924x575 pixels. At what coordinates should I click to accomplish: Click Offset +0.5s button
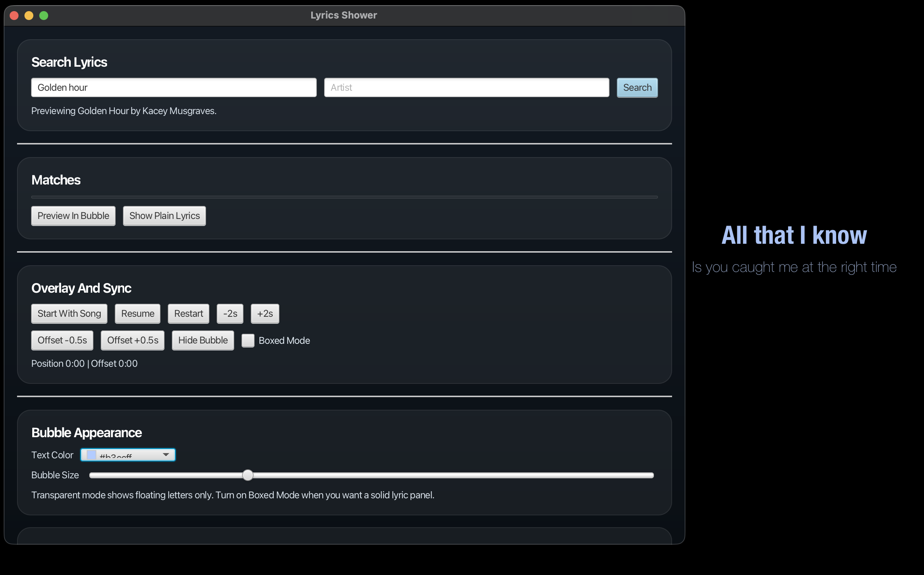132,340
